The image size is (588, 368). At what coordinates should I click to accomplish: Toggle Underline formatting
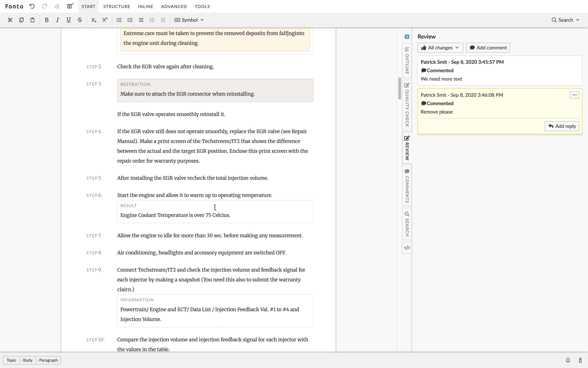click(x=69, y=20)
